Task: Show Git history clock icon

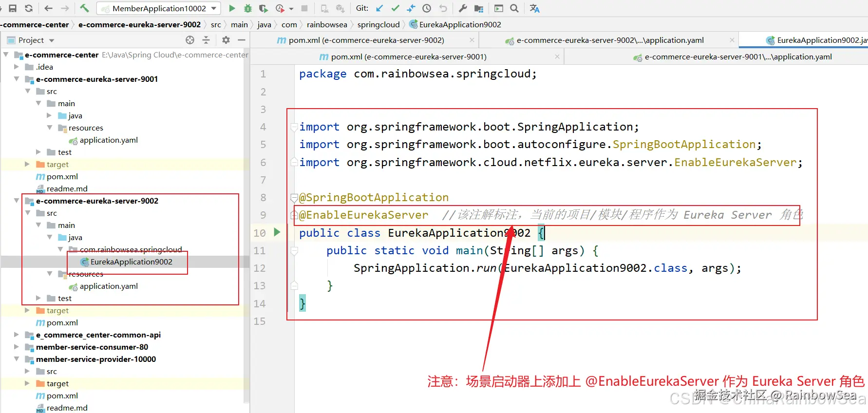Action: coord(427,8)
